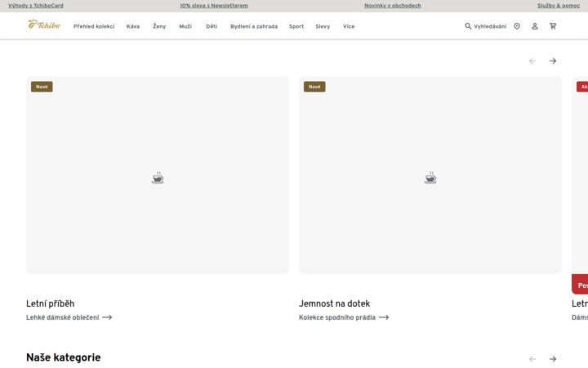Image resolution: width=588 pixels, height=368 pixels.
Task: Open the Ženy menu
Action: [x=159, y=26]
